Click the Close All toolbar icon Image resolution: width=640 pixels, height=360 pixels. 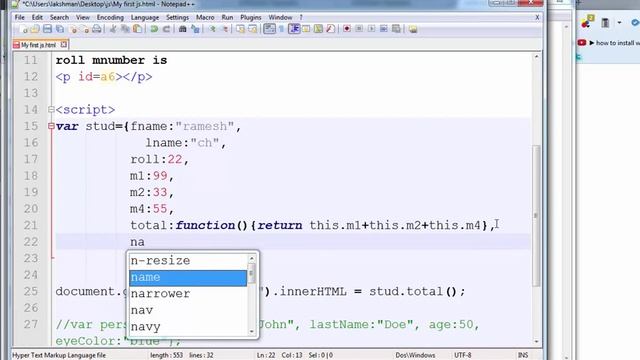point(85,29)
